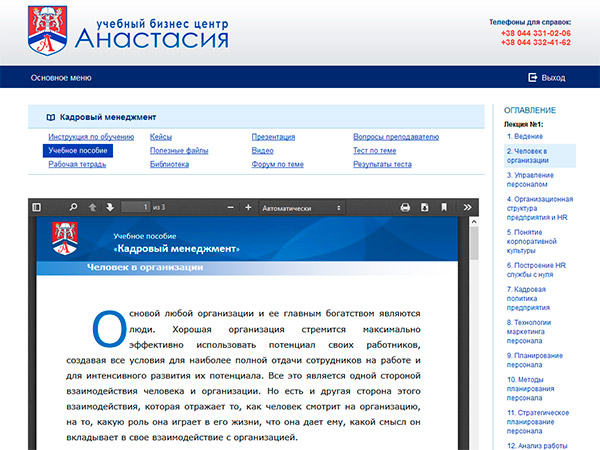This screenshot has width=600, height=450.
Task: Download the PDF document
Action: 425,207
